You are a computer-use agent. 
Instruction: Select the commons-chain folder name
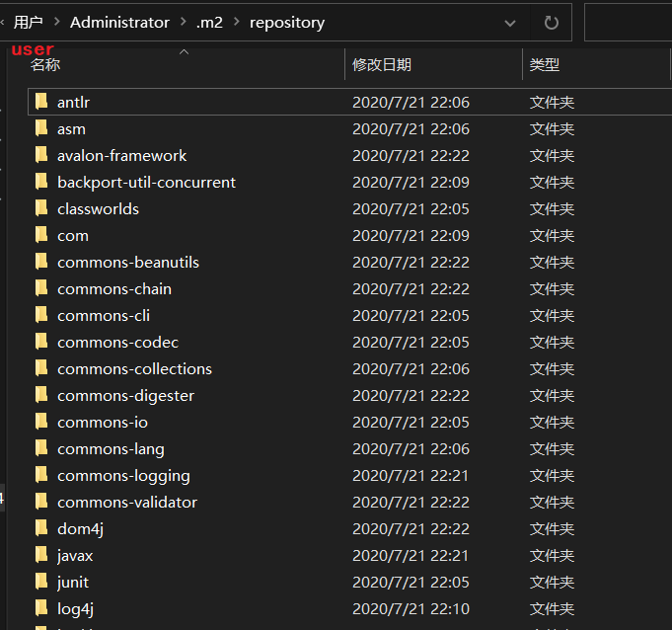(114, 289)
